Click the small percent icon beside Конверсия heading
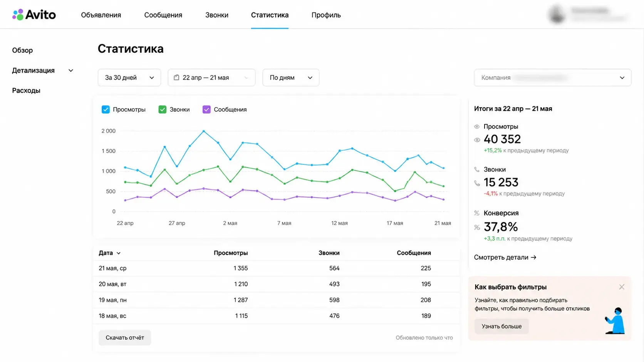The width and height of the screenshot is (644, 362). (x=477, y=213)
